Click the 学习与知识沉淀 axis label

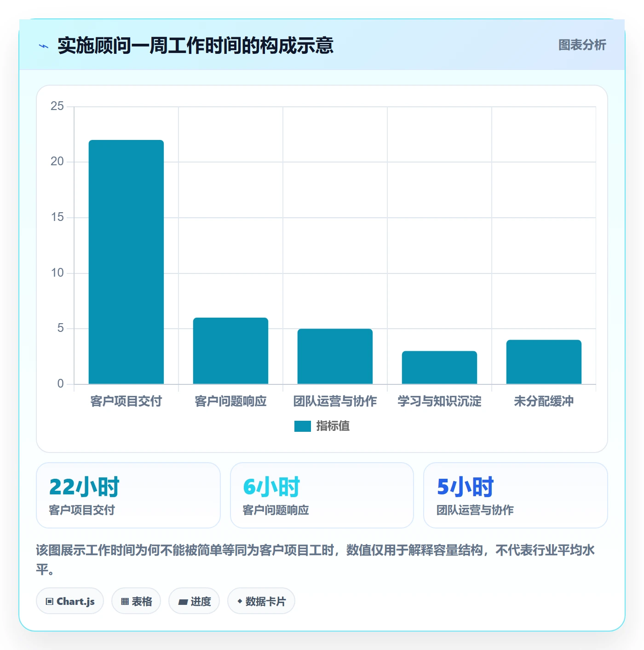click(x=439, y=401)
